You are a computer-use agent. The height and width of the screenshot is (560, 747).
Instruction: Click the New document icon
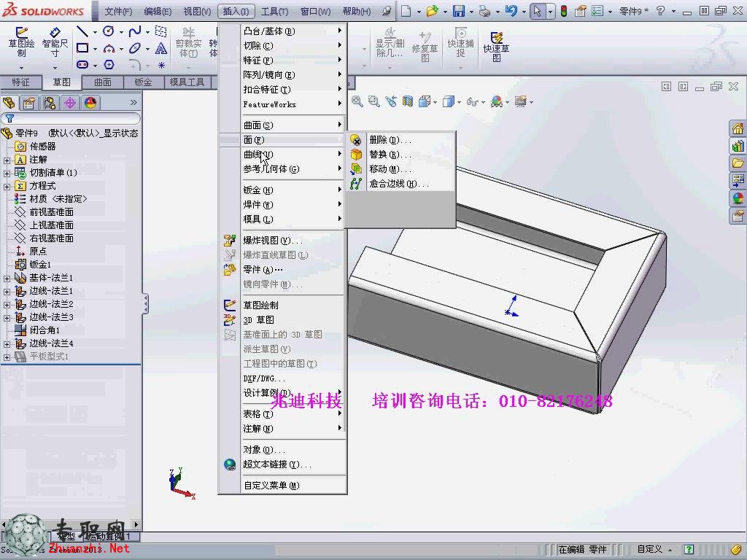(406, 10)
